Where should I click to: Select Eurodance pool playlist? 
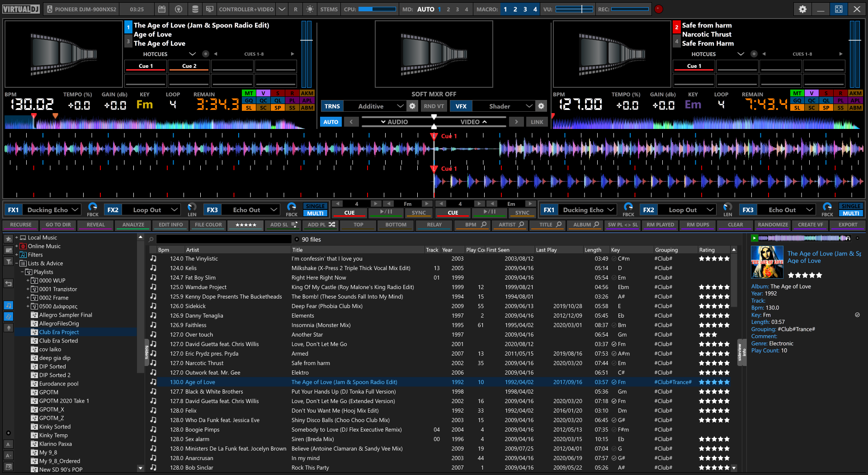(59, 384)
